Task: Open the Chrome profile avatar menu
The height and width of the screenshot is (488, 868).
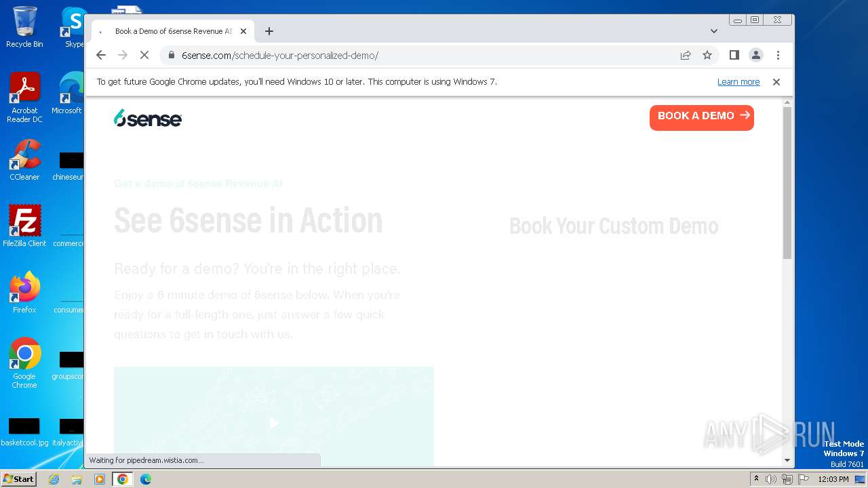Action: click(x=756, y=55)
